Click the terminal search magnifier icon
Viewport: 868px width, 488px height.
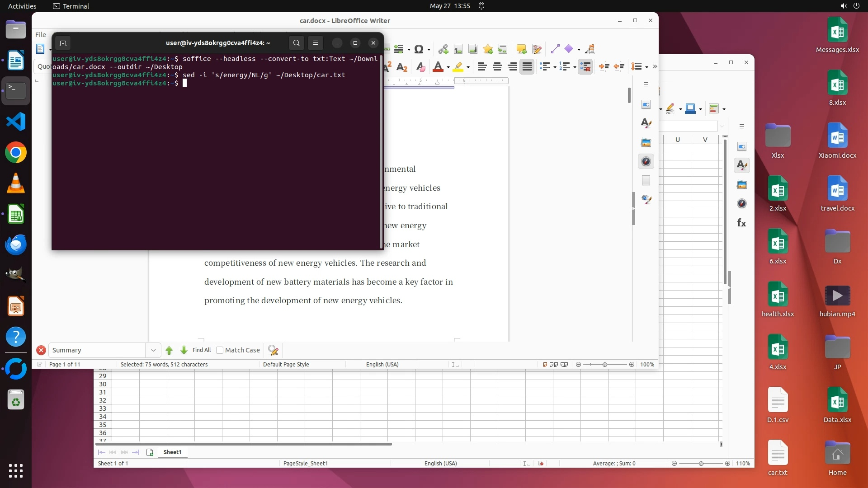pyautogui.click(x=296, y=43)
